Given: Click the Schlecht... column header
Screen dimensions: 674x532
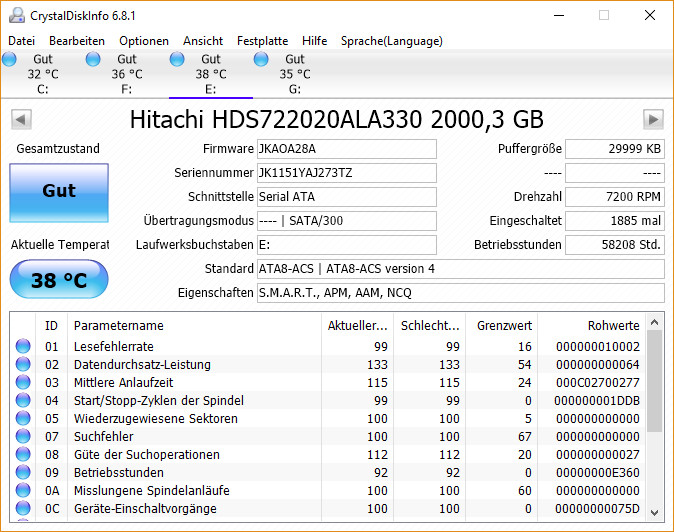Looking at the screenshot, I should coord(430,325).
